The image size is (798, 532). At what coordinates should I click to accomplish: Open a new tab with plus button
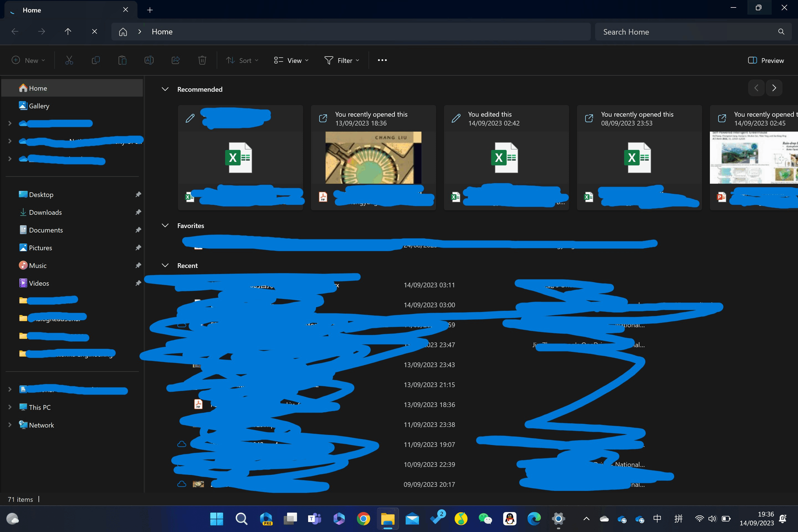point(150,10)
